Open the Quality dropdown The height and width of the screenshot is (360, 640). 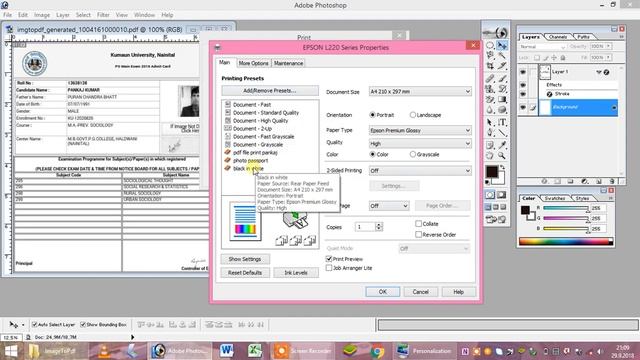click(x=420, y=144)
